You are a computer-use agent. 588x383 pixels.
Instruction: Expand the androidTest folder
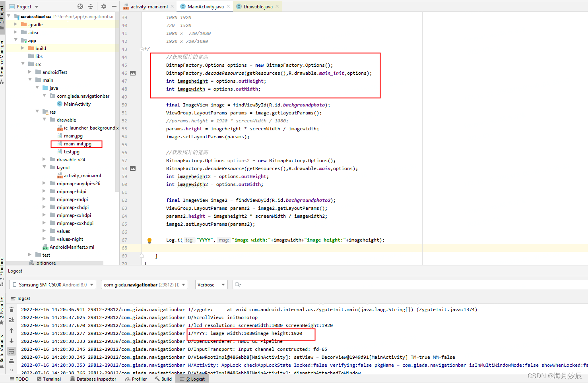click(x=30, y=72)
